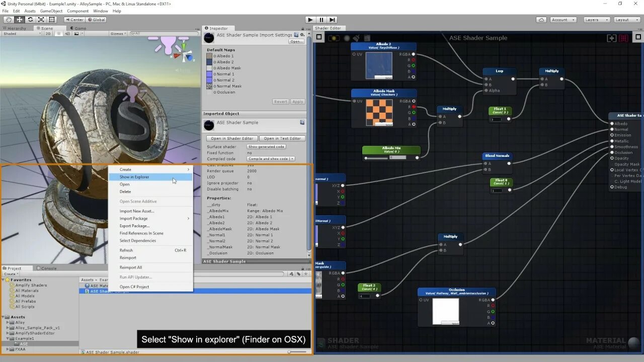The image size is (644, 362).
Task: Click the red grid snap icon
Action: 624,38
